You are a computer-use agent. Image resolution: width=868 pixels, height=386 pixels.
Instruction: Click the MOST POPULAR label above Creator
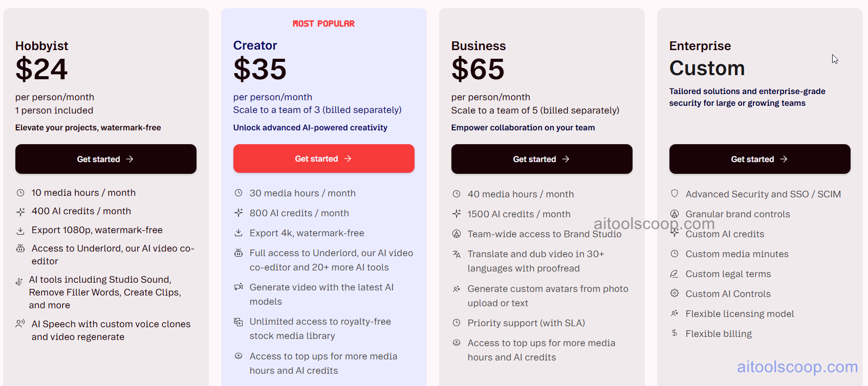pos(323,23)
